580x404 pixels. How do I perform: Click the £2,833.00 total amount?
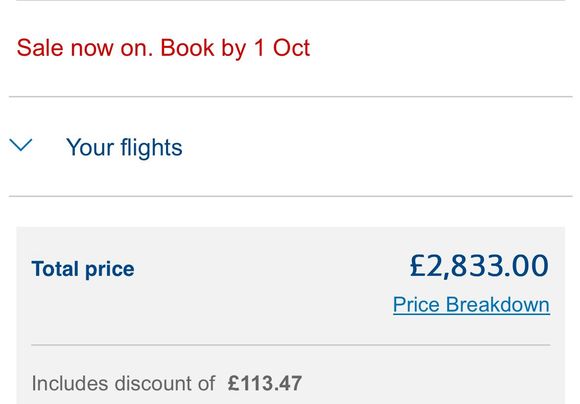tap(479, 266)
